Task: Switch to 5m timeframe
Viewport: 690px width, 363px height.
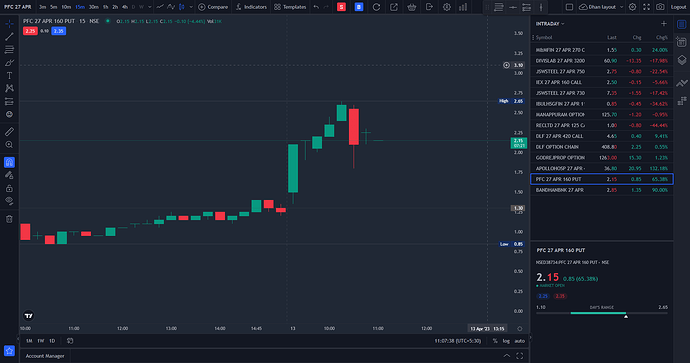Action: 53,7
